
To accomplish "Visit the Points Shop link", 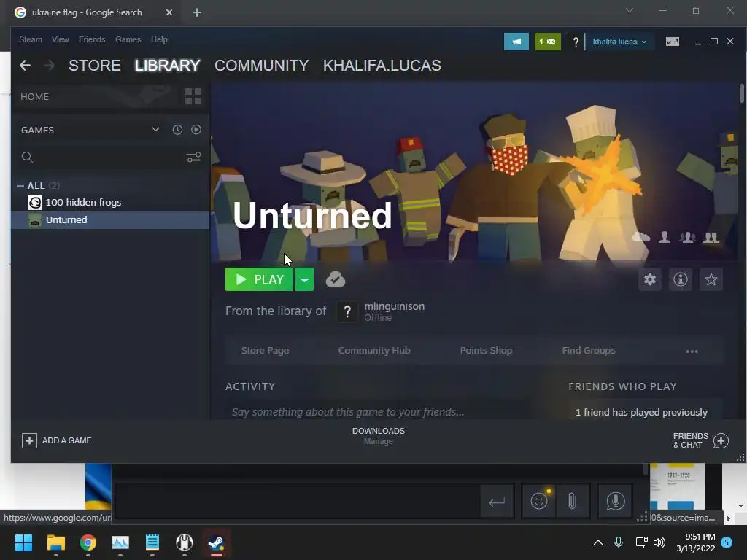I will (486, 351).
